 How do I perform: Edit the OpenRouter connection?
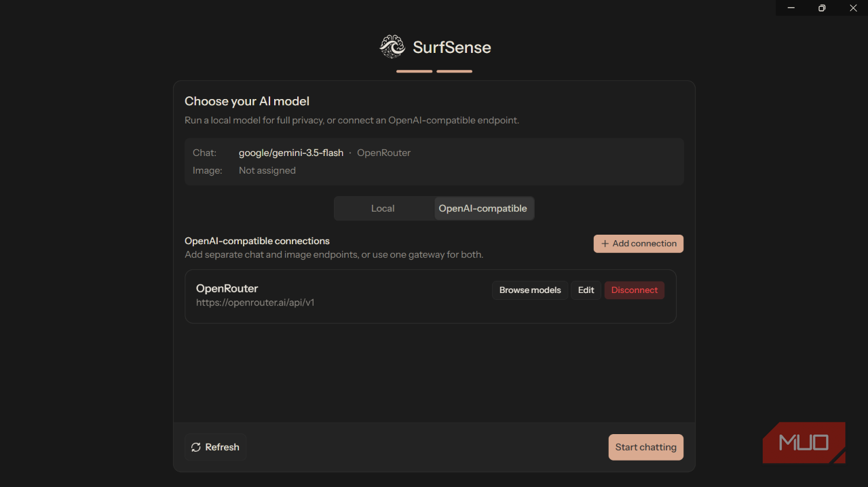tap(586, 290)
